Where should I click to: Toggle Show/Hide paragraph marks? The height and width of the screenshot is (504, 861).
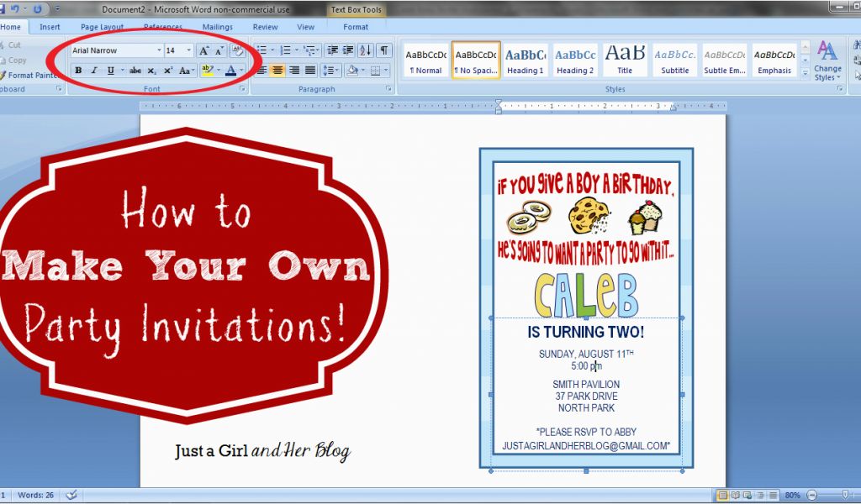[383, 50]
